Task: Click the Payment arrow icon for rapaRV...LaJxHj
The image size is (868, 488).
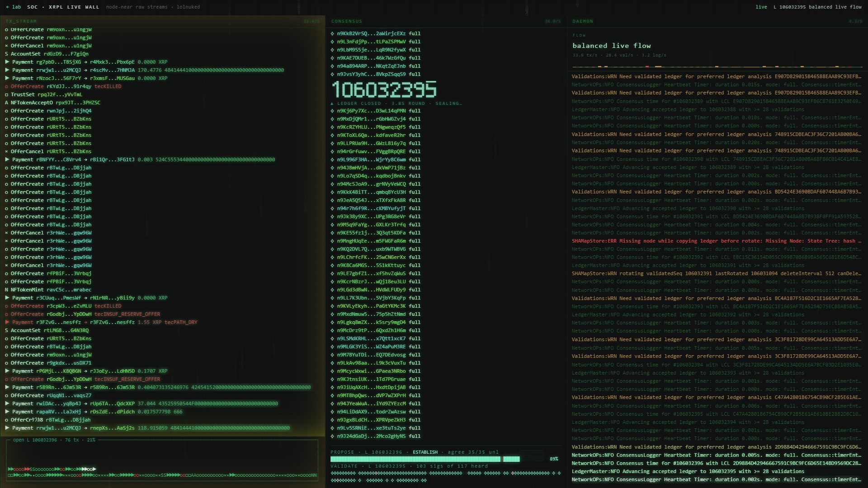Action: (7, 412)
